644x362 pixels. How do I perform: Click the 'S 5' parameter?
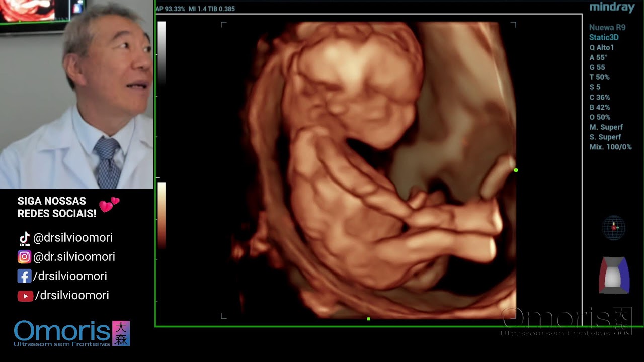pos(595,87)
